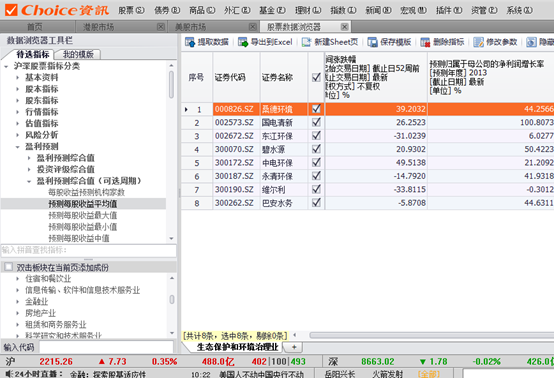Click stock code 300070.SZ cell
This screenshot has height=378, width=554.
(236, 149)
